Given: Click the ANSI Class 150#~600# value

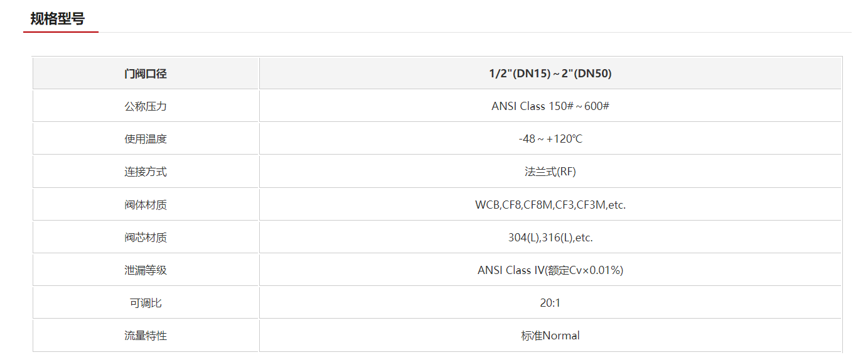Looking at the screenshot, I should click(550, 106).
